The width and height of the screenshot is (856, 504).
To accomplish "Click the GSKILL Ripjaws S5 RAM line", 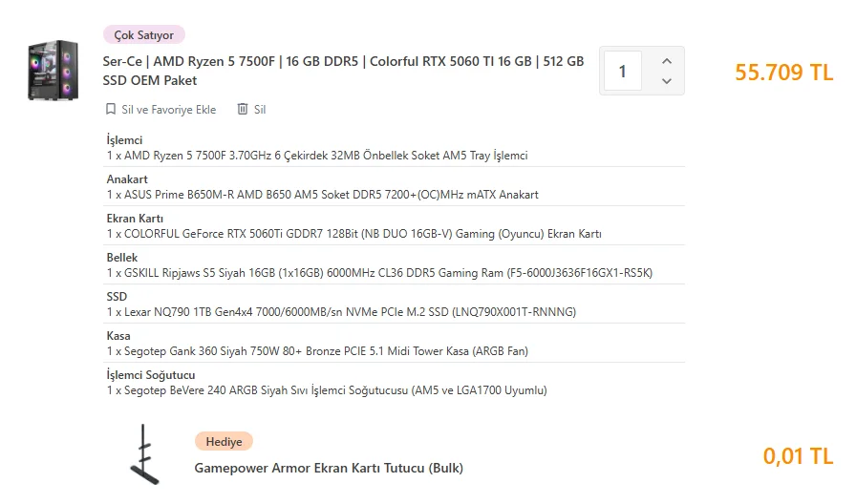I will (379, 273).
